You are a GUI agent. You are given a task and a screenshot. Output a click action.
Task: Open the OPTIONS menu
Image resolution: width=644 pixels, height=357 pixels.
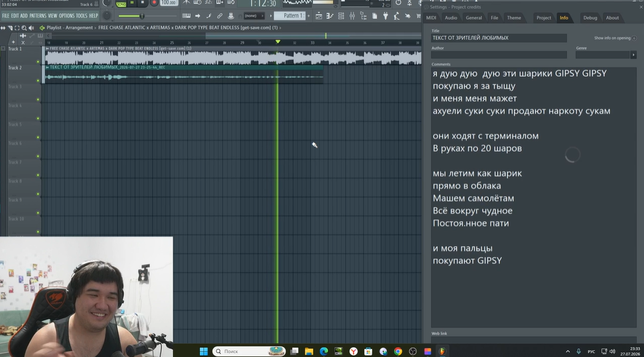(x=67, y=15)
